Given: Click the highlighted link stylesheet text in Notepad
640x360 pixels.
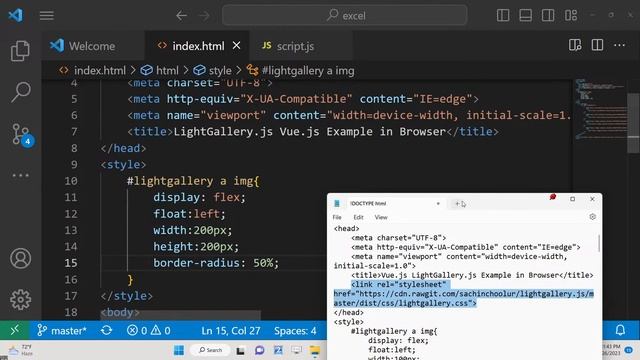Looking at the screenshot, I should click(464, 294).
